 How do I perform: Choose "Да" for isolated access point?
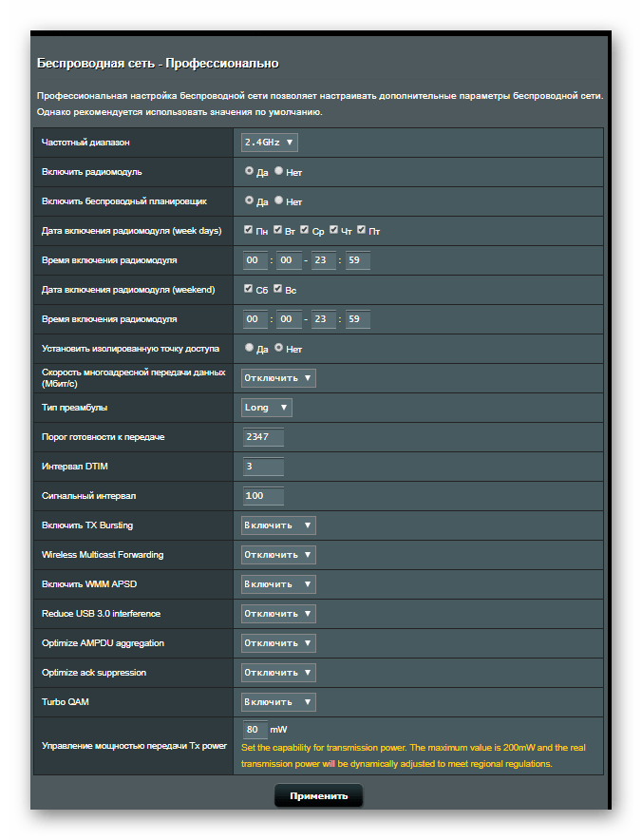(x=249, y=348)
